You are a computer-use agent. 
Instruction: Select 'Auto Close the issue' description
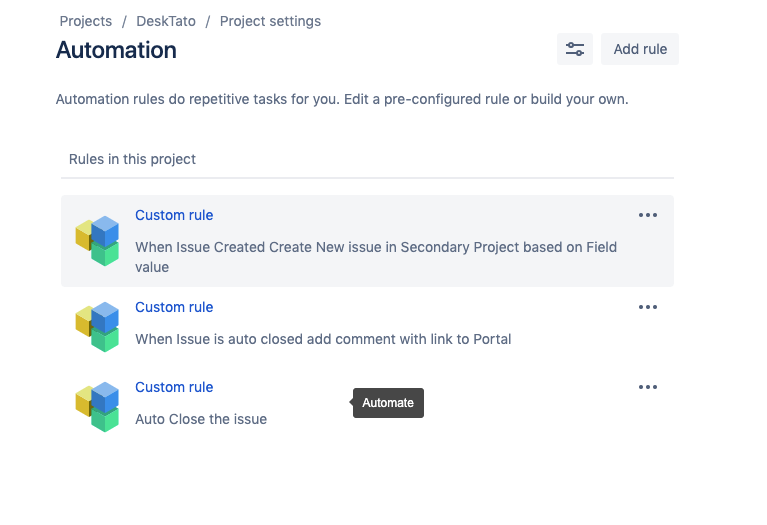point(201,419)
